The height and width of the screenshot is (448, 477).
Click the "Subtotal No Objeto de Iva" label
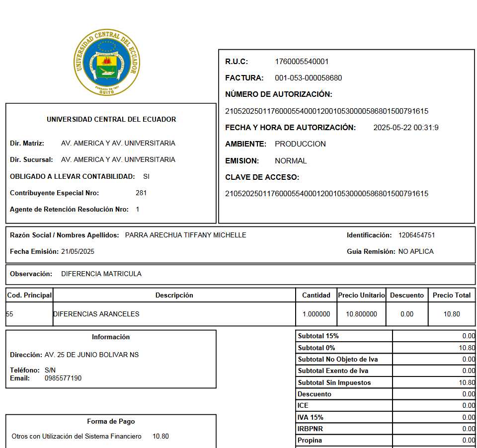[x=338, y=359]
